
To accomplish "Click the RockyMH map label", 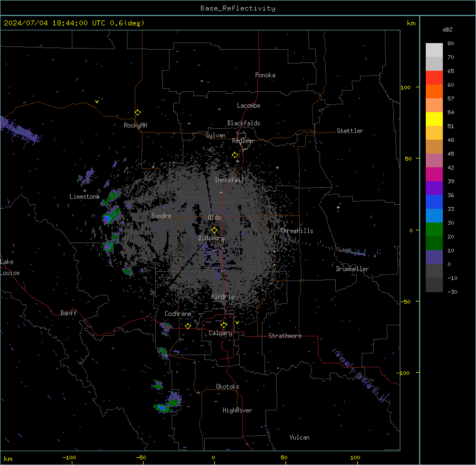I will 135,125.
